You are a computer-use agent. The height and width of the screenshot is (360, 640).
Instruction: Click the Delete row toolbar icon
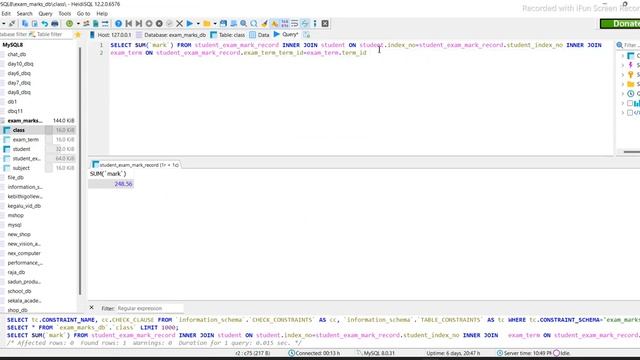159,24
